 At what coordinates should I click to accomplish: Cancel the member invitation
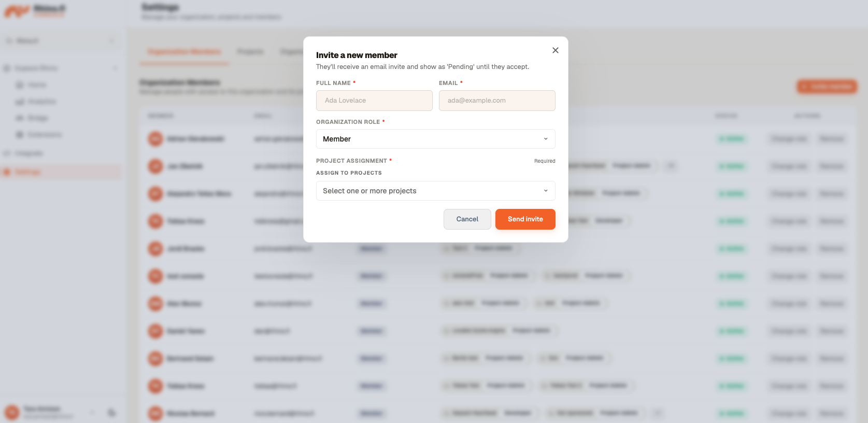(x=467, y=219)
